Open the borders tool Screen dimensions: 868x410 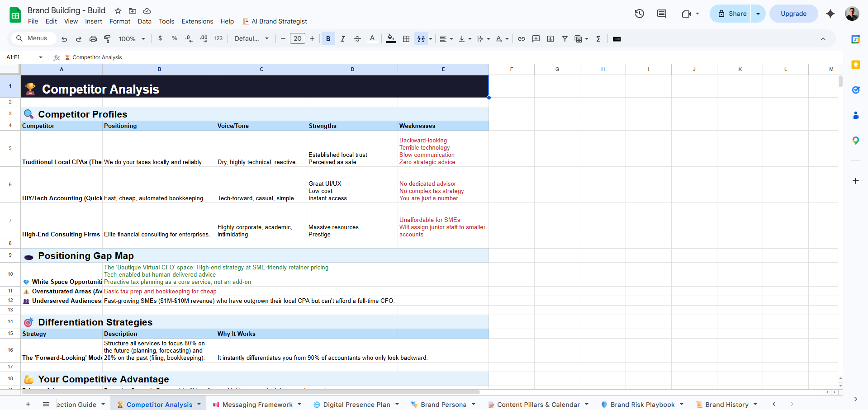coord(406,39)
